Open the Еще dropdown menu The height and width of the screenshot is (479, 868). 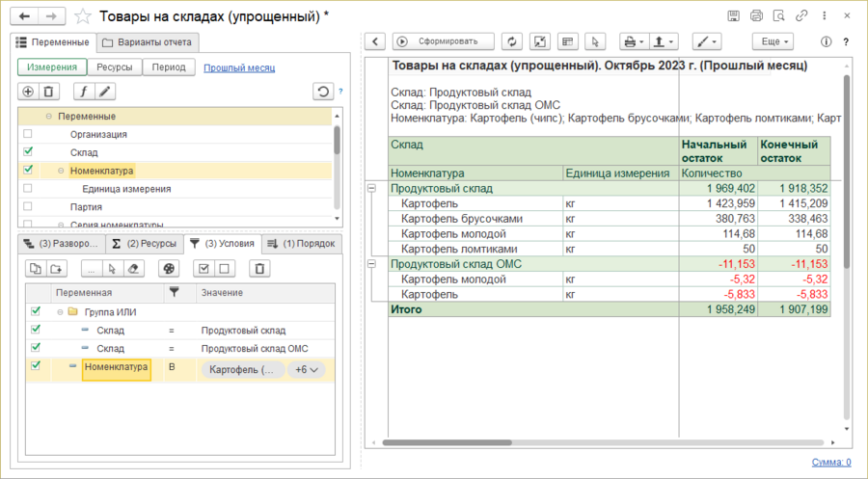pos(773,41)
